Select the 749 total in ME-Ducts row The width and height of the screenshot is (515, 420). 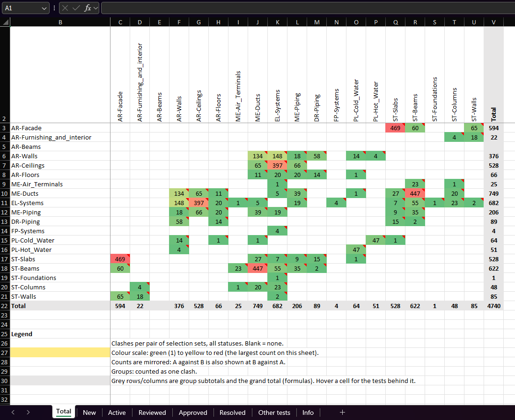click(x=493, y=194)
